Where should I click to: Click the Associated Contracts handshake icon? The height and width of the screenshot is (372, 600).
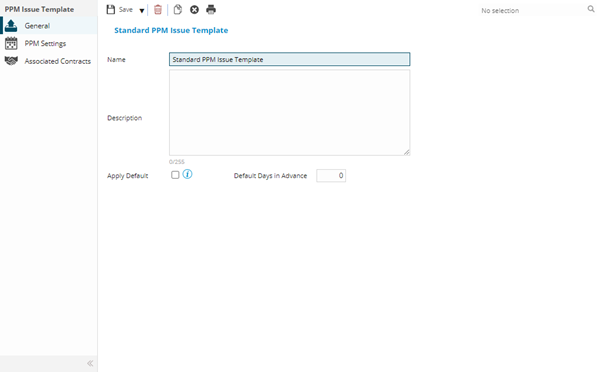pyautogui.click(x=11, y=61)
